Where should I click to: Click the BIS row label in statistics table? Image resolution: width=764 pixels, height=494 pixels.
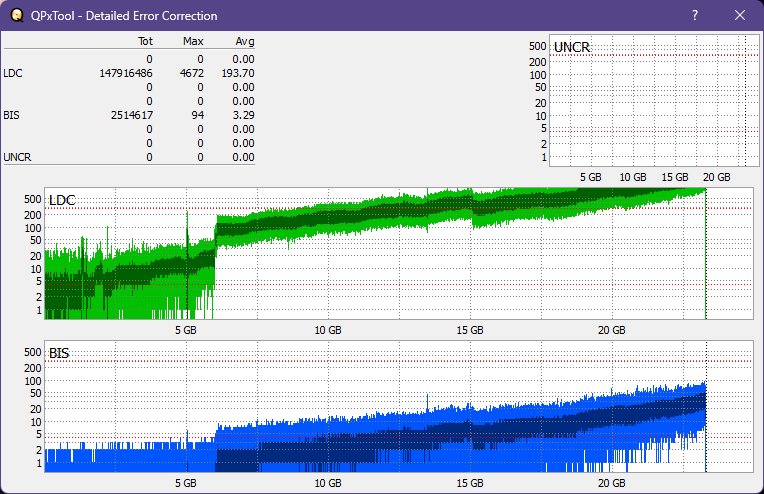pos(11,115)
